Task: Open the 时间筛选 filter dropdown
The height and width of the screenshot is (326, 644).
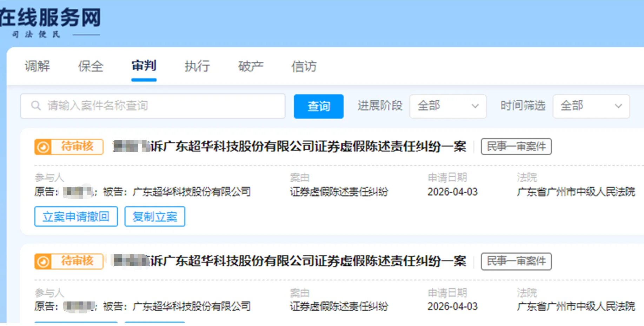Action: point(591,106)
